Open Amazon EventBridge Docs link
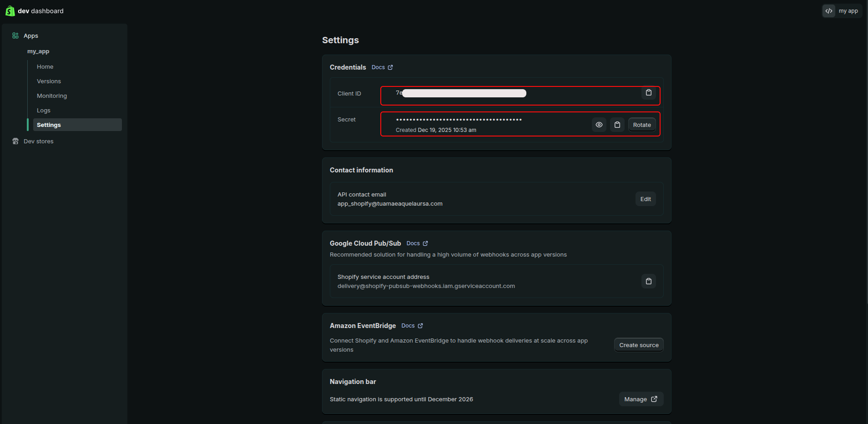The height and width of the screenshot is (424, 868). 412,326
